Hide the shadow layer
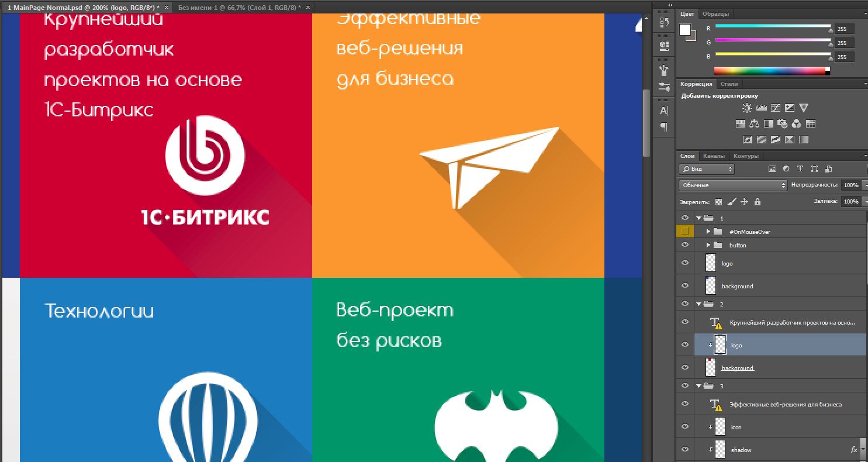Screen dimensions: 868x462 click(685, 450)
